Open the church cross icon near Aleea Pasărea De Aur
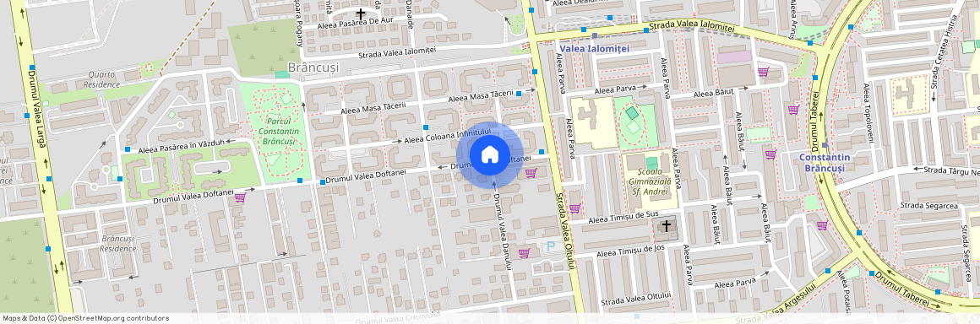 pyautogui.click(x=360, y=13)
